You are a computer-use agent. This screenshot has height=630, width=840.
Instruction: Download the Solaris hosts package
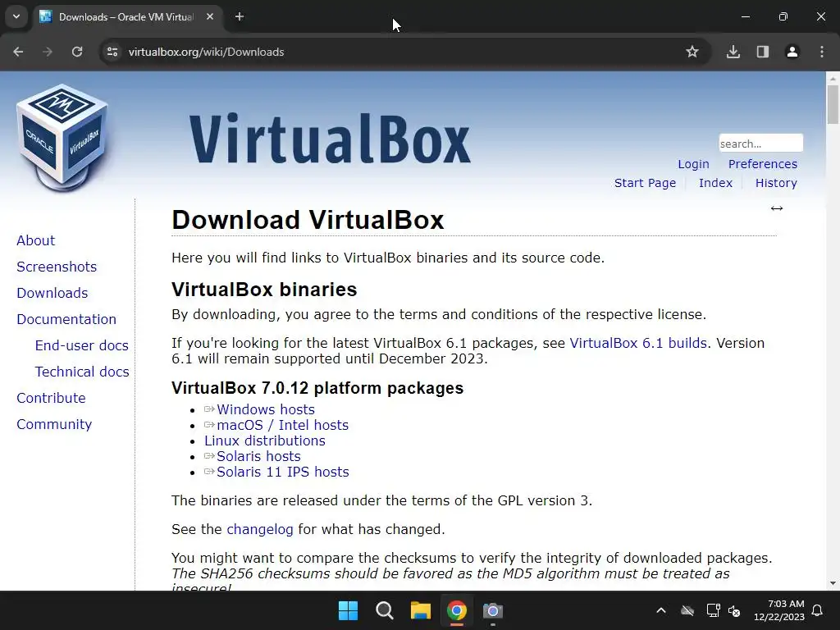(x=258, y=456)
